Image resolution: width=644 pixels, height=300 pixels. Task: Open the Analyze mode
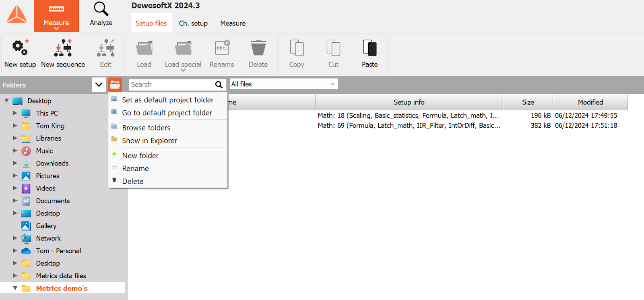point(101,14)
